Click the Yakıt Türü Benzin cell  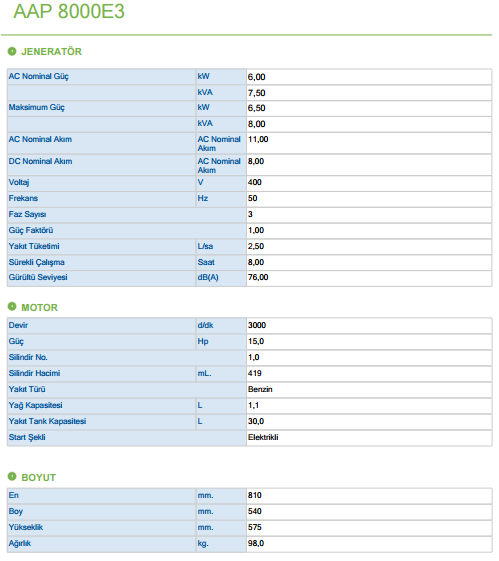[369, 389]
